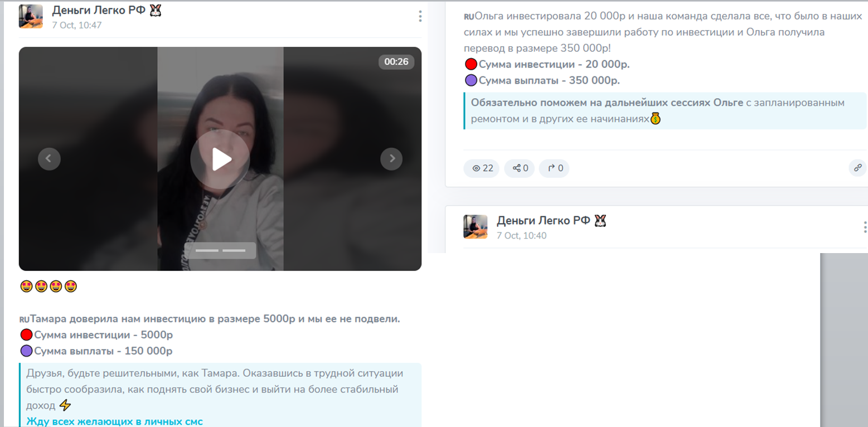Go to next media slide arrow
Image resolution: width=868 pixels, height=427 pixels.
coord(391,159)
